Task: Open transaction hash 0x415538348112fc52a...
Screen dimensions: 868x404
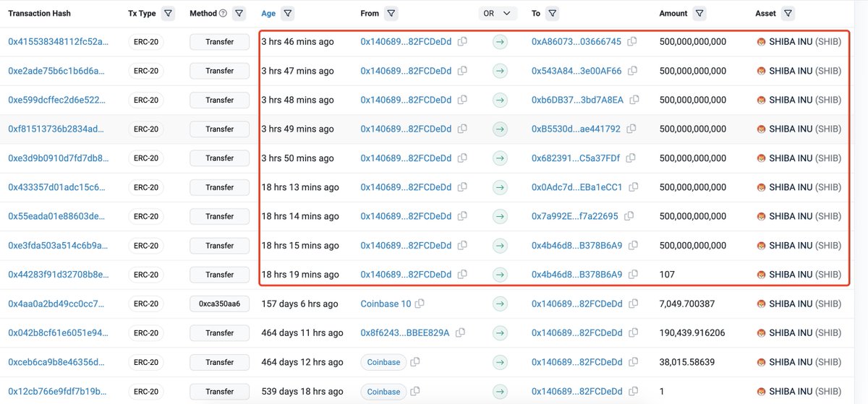Action: click(x=59, y=42)
